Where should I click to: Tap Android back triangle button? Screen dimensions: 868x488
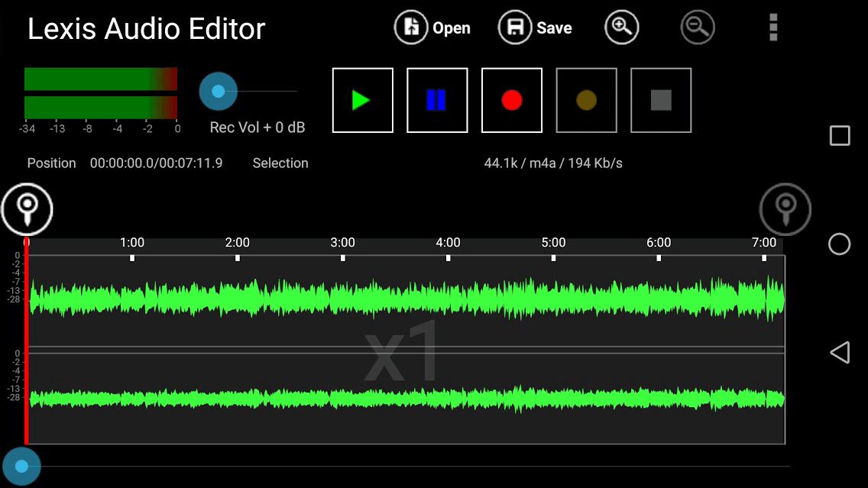pos(840,353)
